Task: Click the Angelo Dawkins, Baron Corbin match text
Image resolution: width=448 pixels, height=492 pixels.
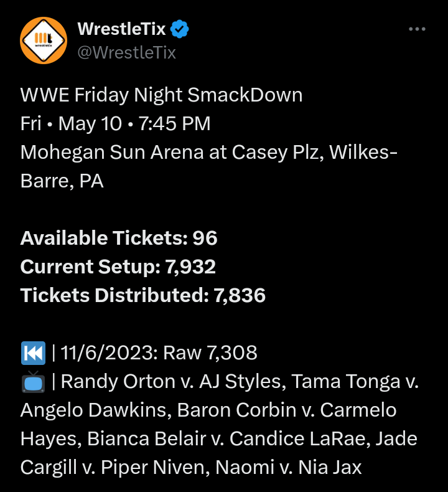Action: (158, 410)
